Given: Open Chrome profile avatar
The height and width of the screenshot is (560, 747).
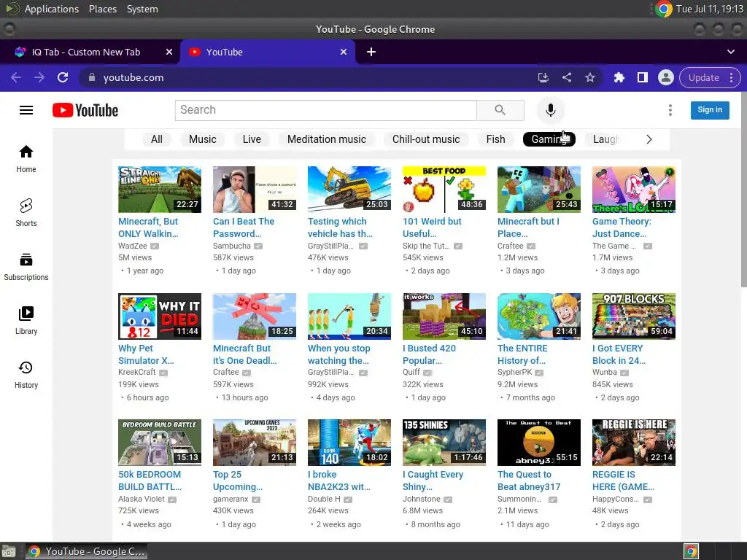Looking at the screenshot, I should (x=665, y=77).
